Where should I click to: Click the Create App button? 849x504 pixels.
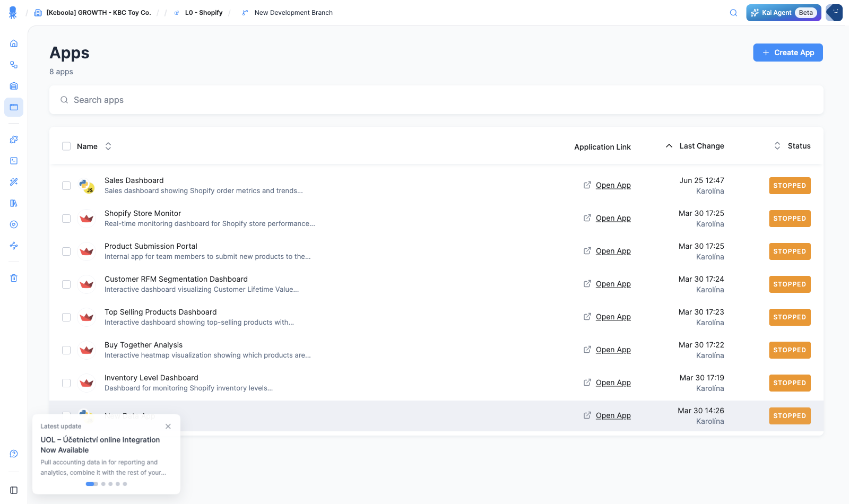point(788,53)
